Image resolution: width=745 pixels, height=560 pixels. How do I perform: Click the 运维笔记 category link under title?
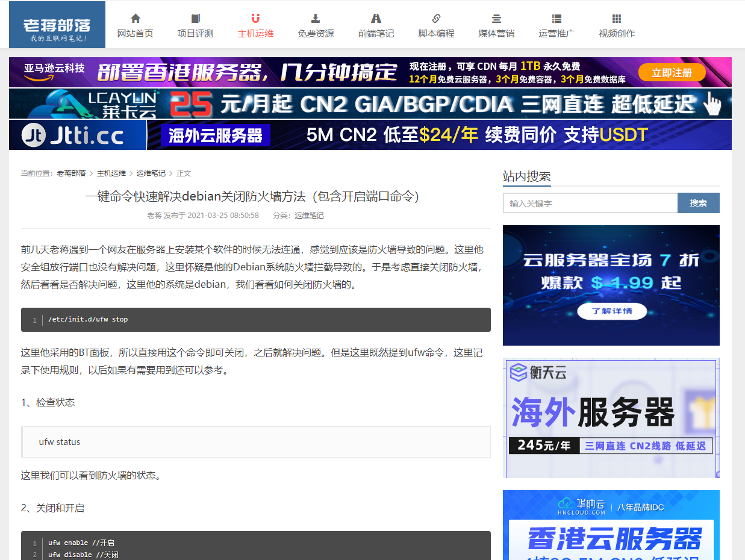click(309, 216)
